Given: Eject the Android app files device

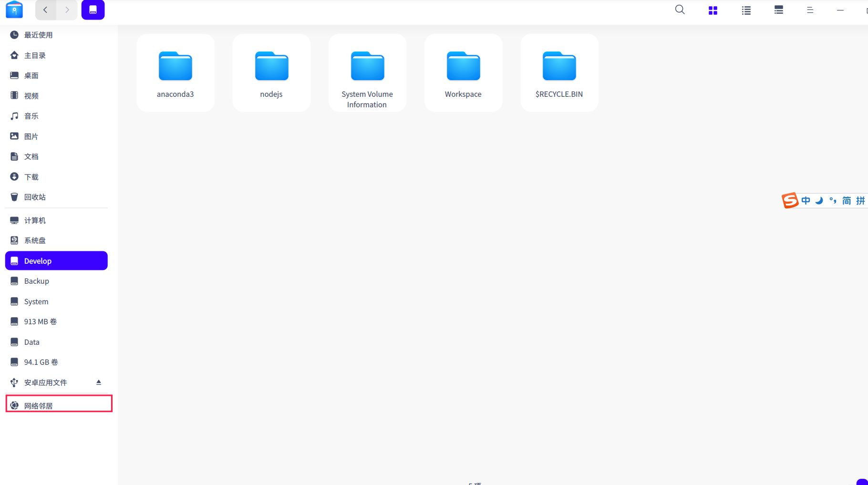Looking at the screenshot, I should (99, 382).
